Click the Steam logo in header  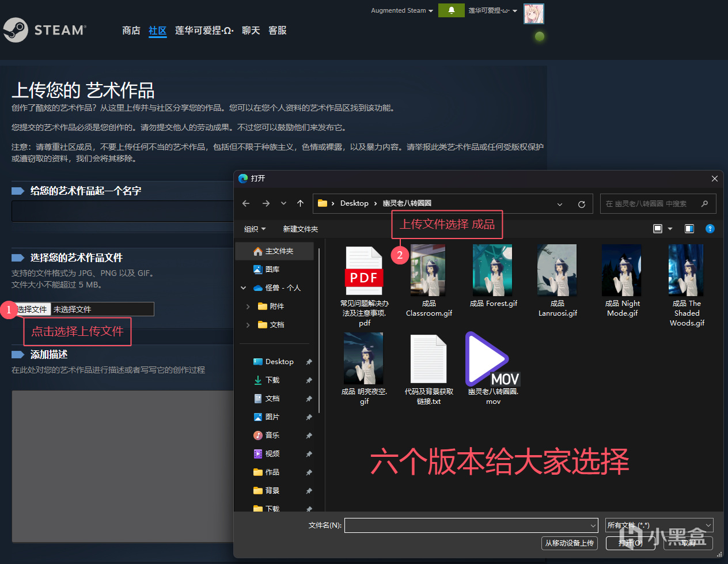(44, 30)
